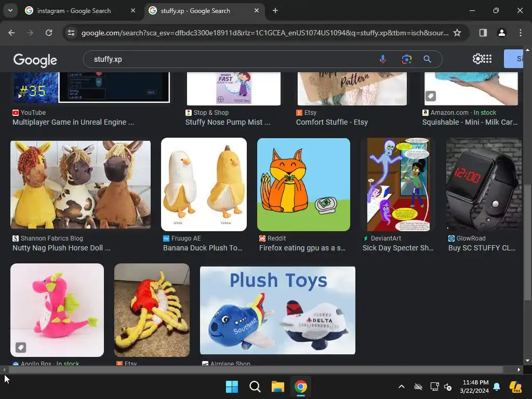Close the stuffy.xp search tab
This screenshot has width=532, height=399.
click(257, 10)
